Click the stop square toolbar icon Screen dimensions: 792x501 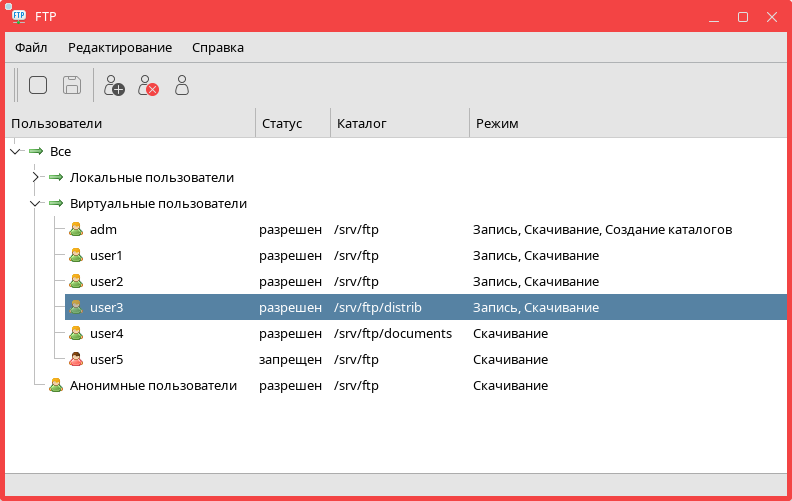pyautogui.click(x=38, y=85)
